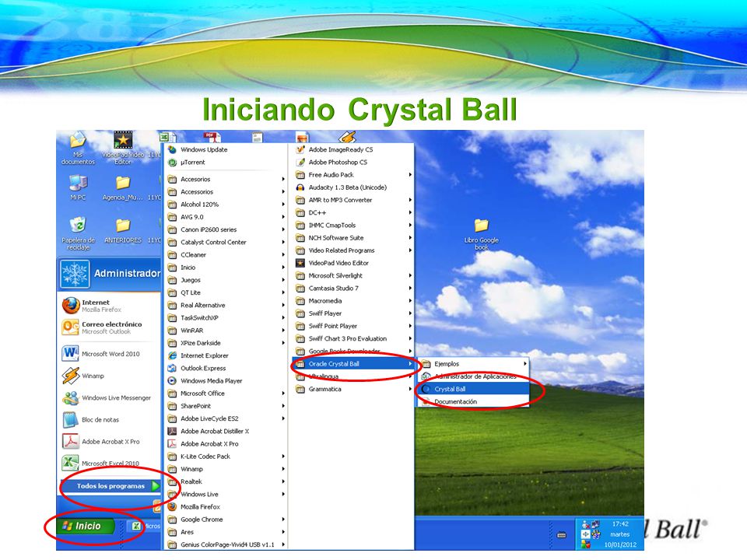
Task: Open the AMR to MP3 Converter folder
Action: click(x=353, y=200)
